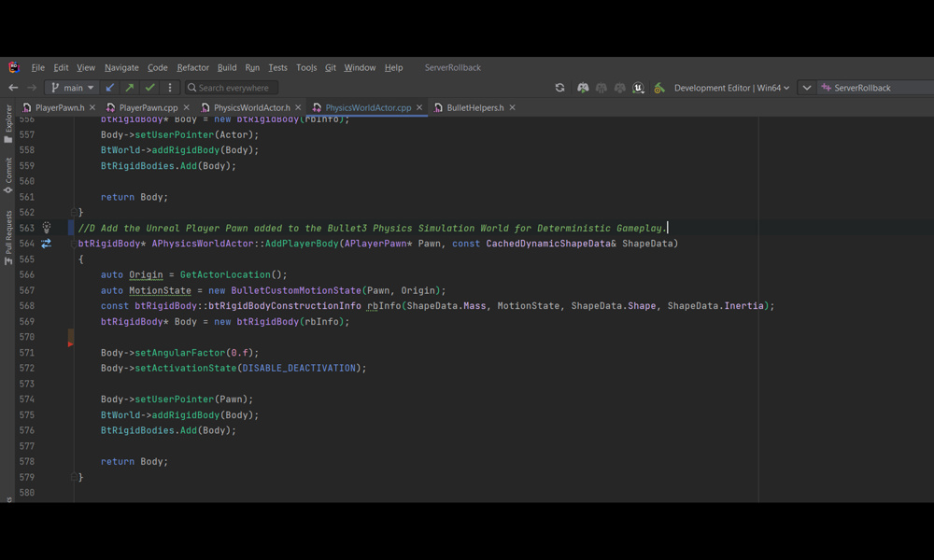Switch to the BulletHelpers.h tab
The width and height of the screenshot is (934, 560).
click(474, 108)
